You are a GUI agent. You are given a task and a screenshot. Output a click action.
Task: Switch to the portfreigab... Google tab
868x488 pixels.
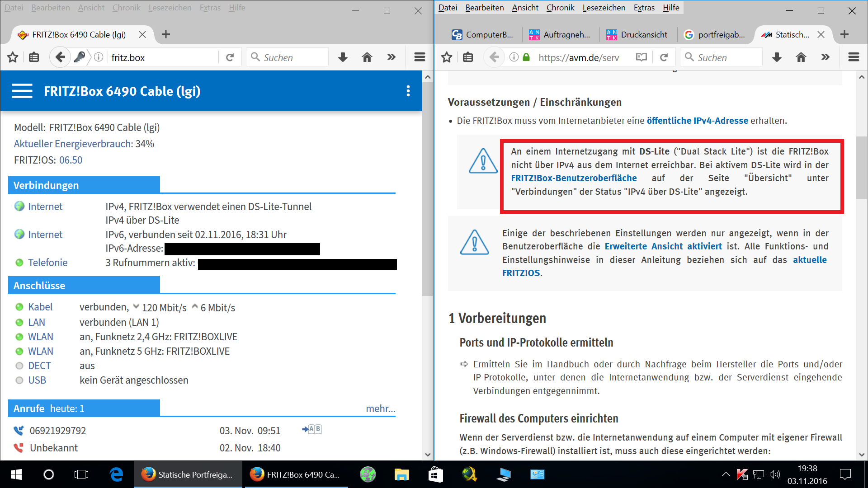click(x=715, y=35)
